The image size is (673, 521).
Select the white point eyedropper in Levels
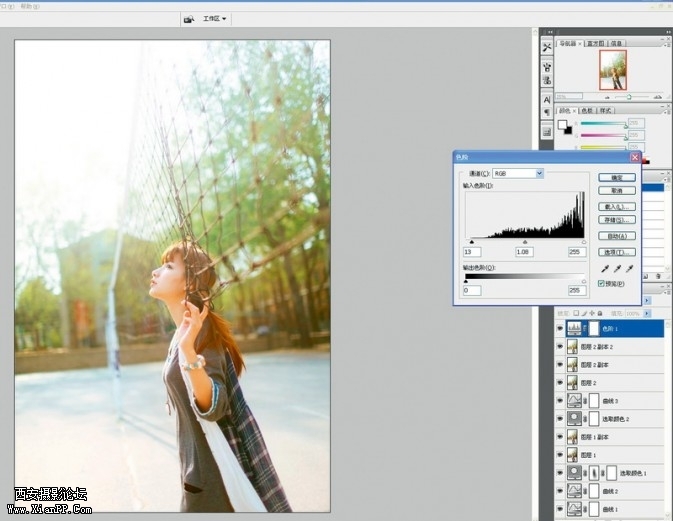coord(629,269)
